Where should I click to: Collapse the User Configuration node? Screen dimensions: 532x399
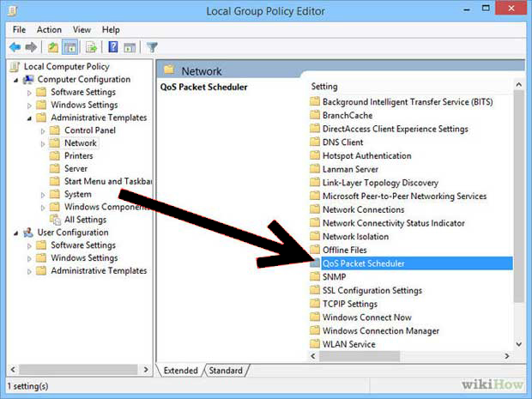click(16, 233)
